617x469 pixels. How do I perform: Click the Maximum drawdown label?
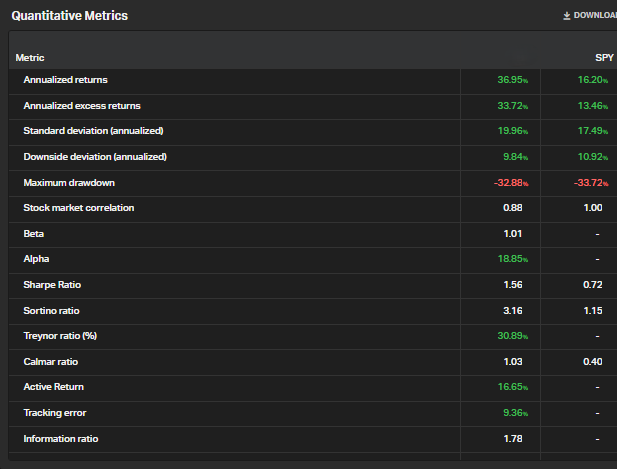click(x=69, y=183)
